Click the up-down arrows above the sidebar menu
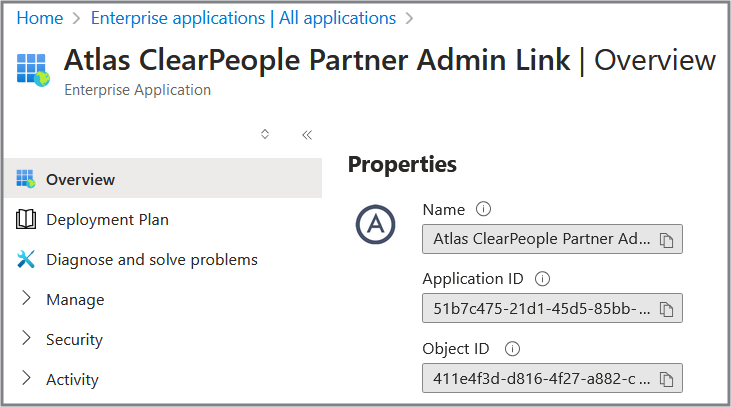The height and width of the screenshot is (407, 731). coord(265,134)
